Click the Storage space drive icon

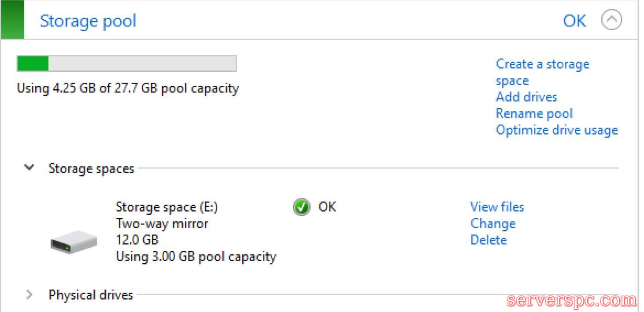point(73,242)
